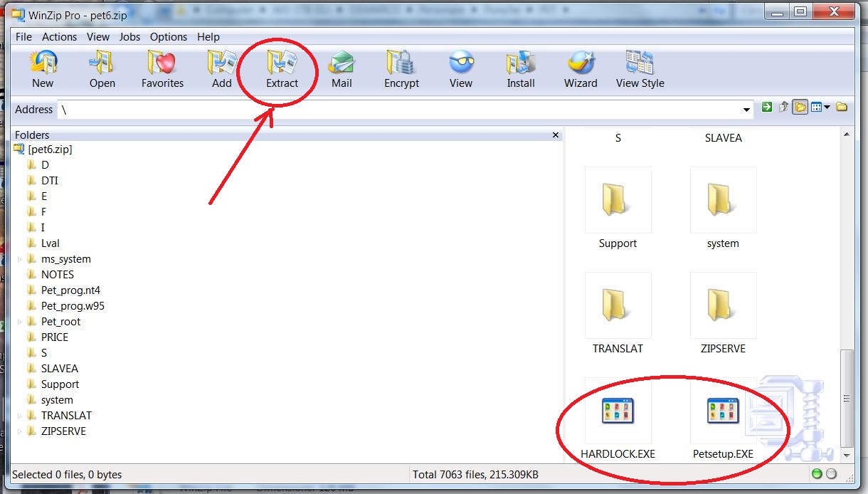Click the views grid icon
The image size is (868, 494).
(x=817, y=107)
